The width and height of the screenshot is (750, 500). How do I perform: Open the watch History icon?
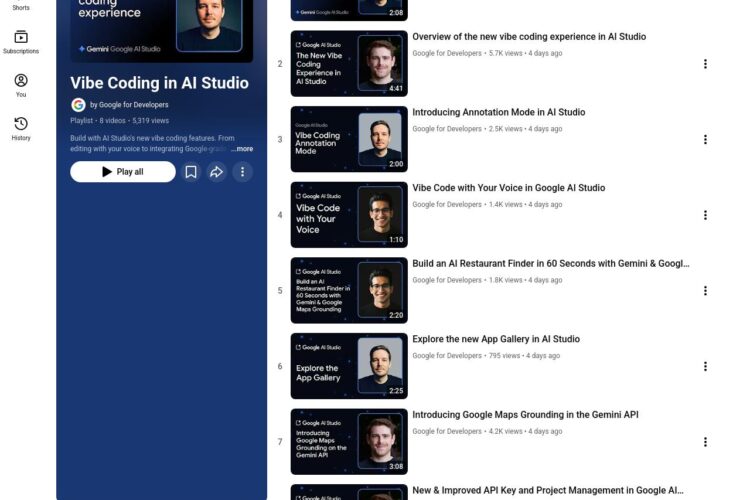click(x=21, y=124)
